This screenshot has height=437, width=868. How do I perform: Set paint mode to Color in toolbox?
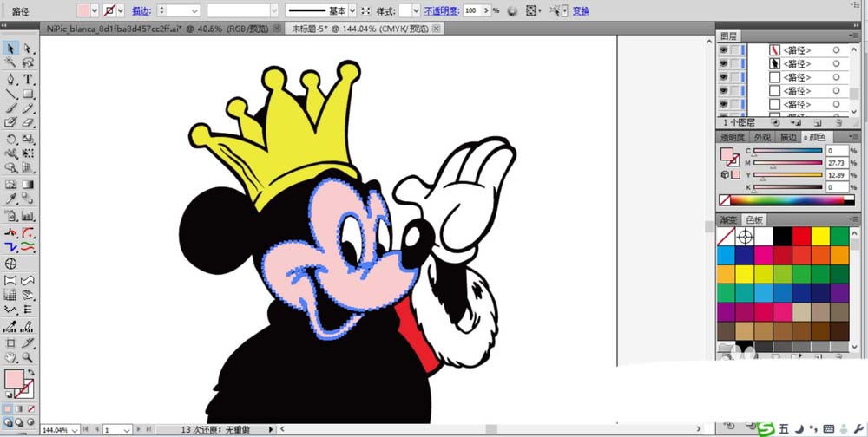(x=8, y=408)
